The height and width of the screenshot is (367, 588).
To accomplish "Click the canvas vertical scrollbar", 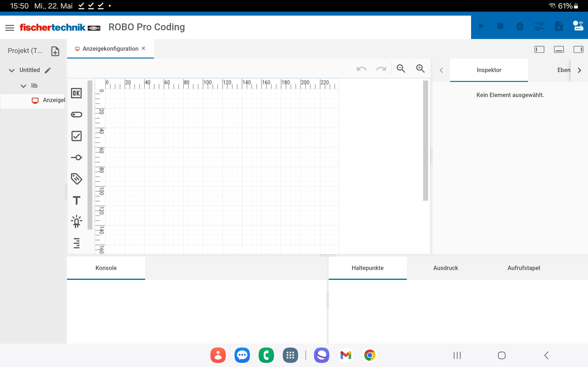I will (x=425, y=141).
